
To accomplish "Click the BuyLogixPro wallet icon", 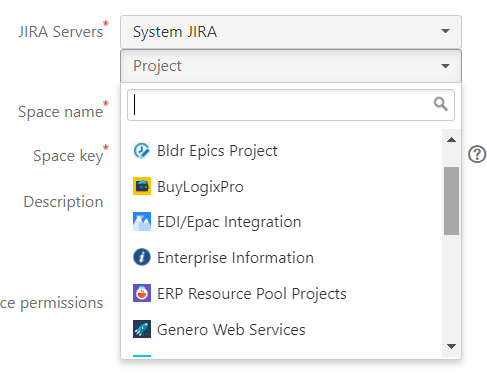I will point(142,186).
